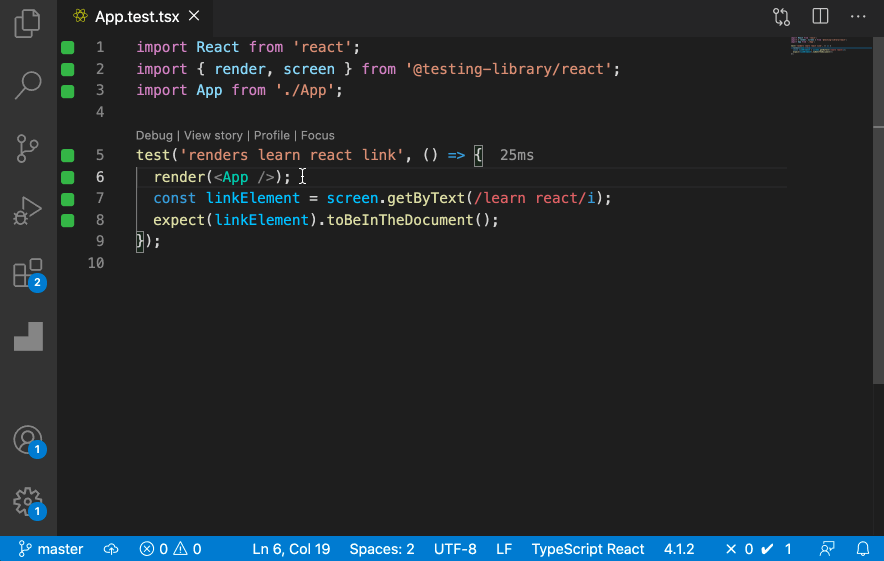This screenshot has width=884, height=561.
Task: Select the App.test.tsx editor tab
Action: click(x=138, y=17)
